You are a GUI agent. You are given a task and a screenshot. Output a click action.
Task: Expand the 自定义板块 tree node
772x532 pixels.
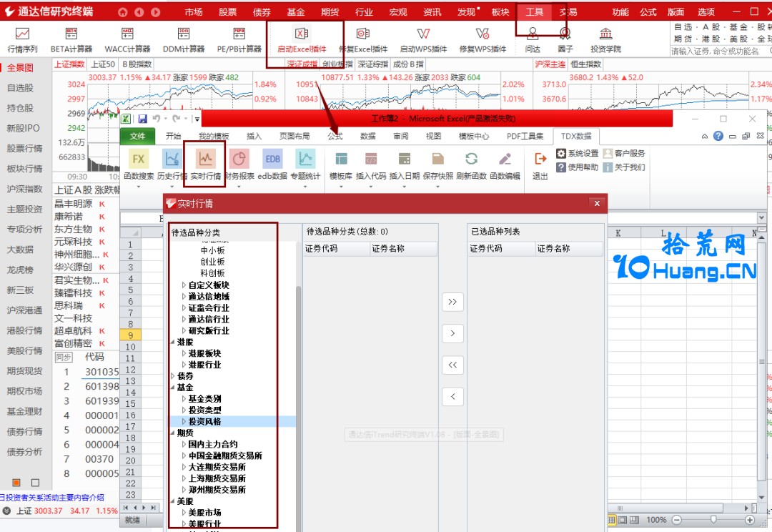184,285
